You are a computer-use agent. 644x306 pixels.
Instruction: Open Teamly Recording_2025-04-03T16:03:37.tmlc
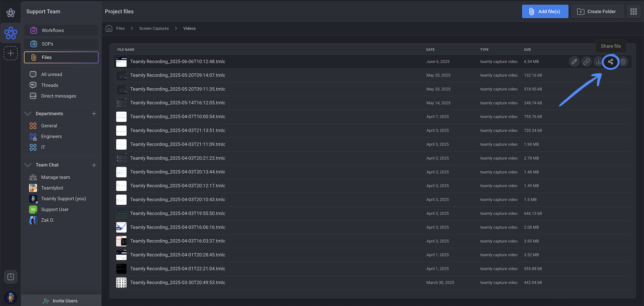(x=178, y=241)
